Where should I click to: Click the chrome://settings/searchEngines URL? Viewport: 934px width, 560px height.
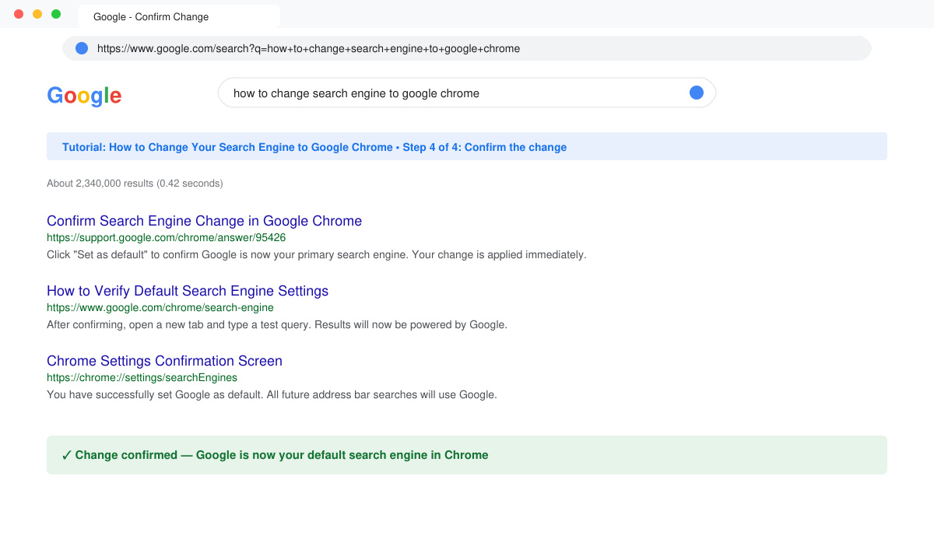[142, 377]
